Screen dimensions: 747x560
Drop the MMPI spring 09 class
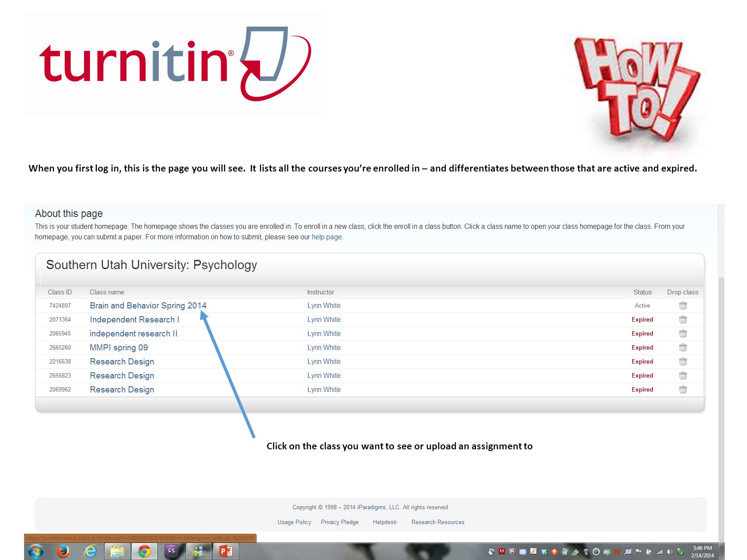pos(683,347)
